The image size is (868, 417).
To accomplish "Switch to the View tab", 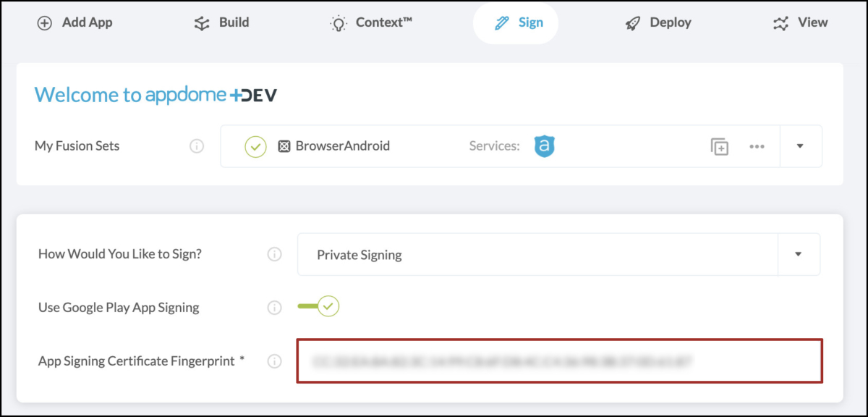I will [x=799, y=22].
